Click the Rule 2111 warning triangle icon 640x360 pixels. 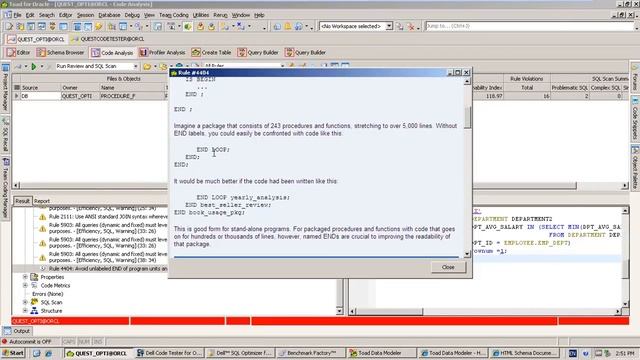42,217
